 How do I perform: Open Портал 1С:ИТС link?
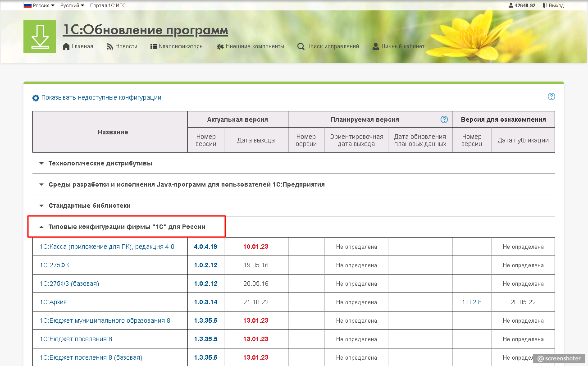(x=108, y=5)
